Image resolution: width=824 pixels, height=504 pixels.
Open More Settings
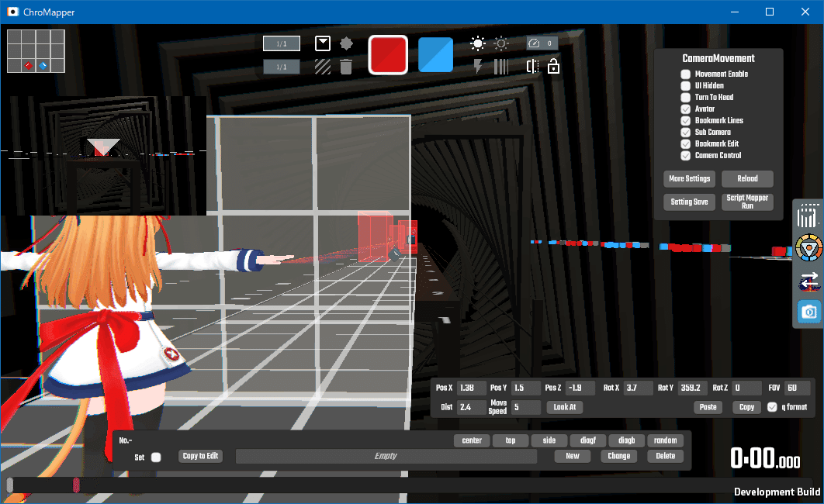coord(690,178)
